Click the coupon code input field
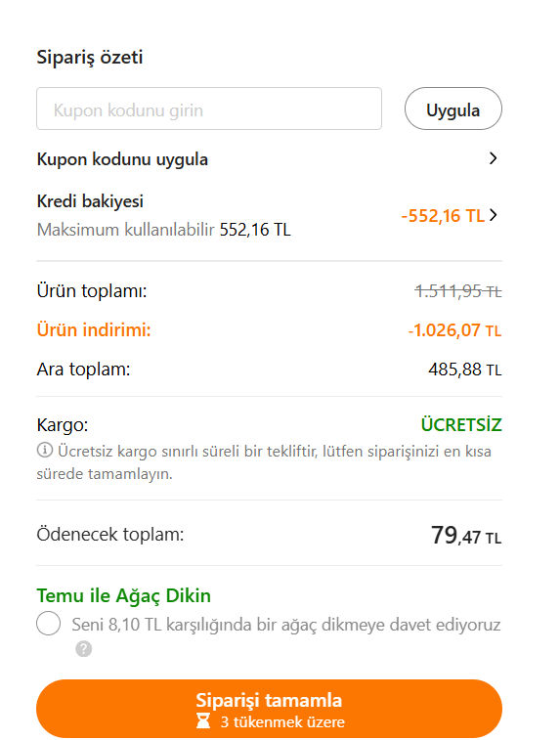The image size is (560, 740). click(209, 109)
